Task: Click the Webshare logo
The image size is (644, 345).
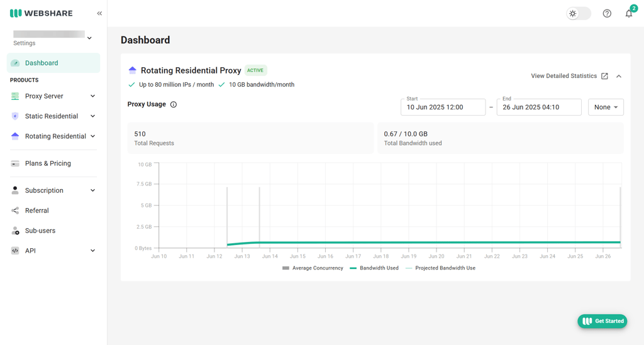Action: [41, 13]
